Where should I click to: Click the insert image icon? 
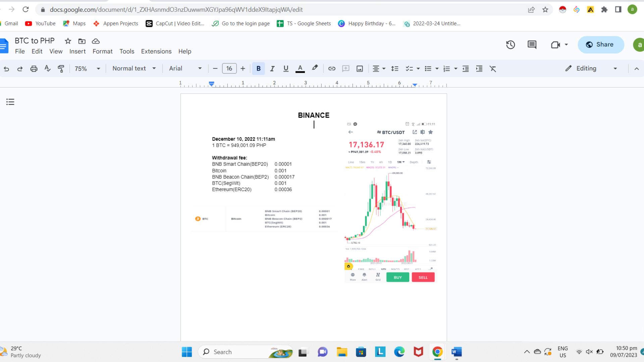click(360, 69)
